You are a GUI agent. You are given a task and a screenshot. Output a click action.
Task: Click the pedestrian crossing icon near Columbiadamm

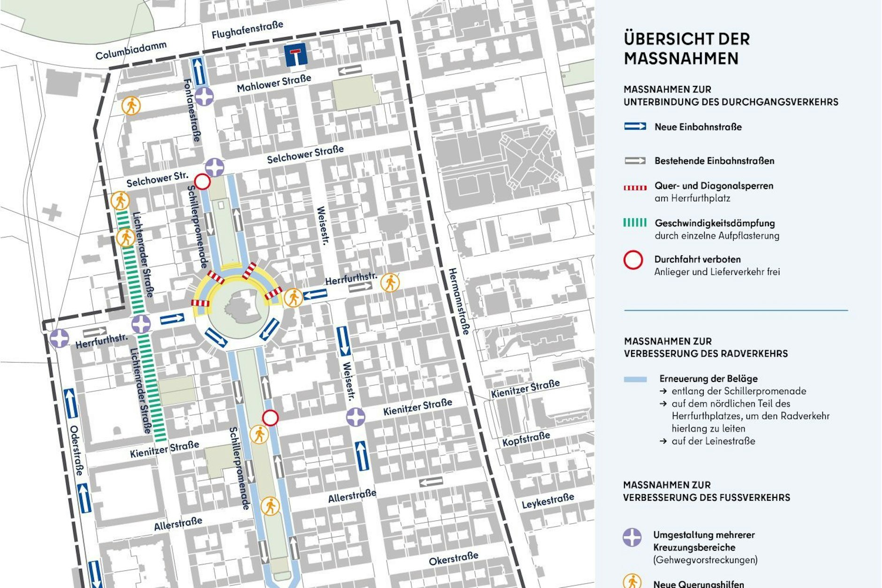[x=132, y=104]
